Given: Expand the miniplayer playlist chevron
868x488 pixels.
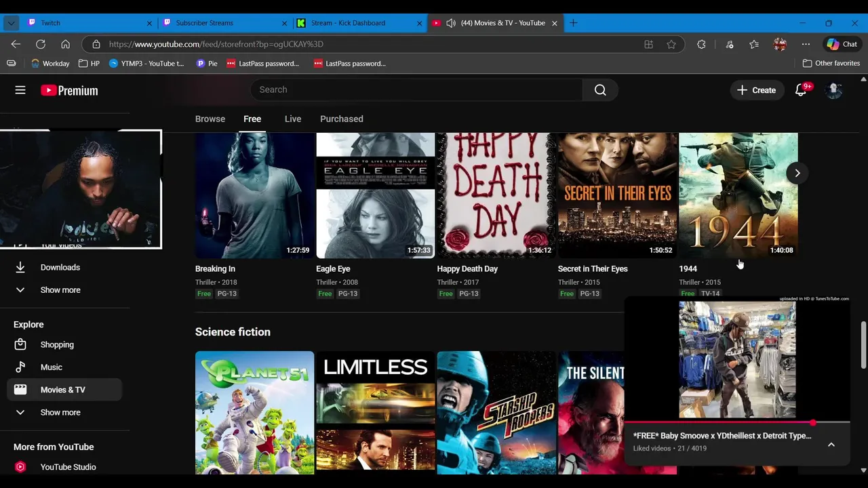Looking at the screenshot, I should pos(831,445).
